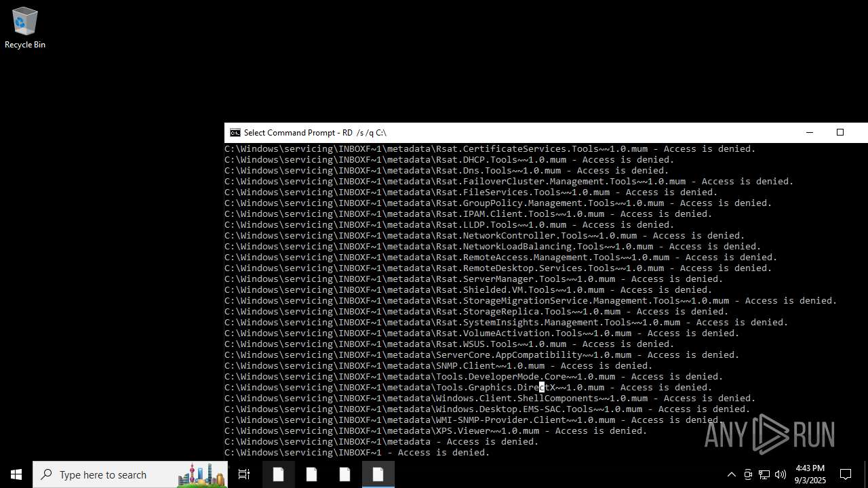The image size is (868, 488).
Task: Click the Rsat.LLDP.Tools output line
Action: point(450,225)
